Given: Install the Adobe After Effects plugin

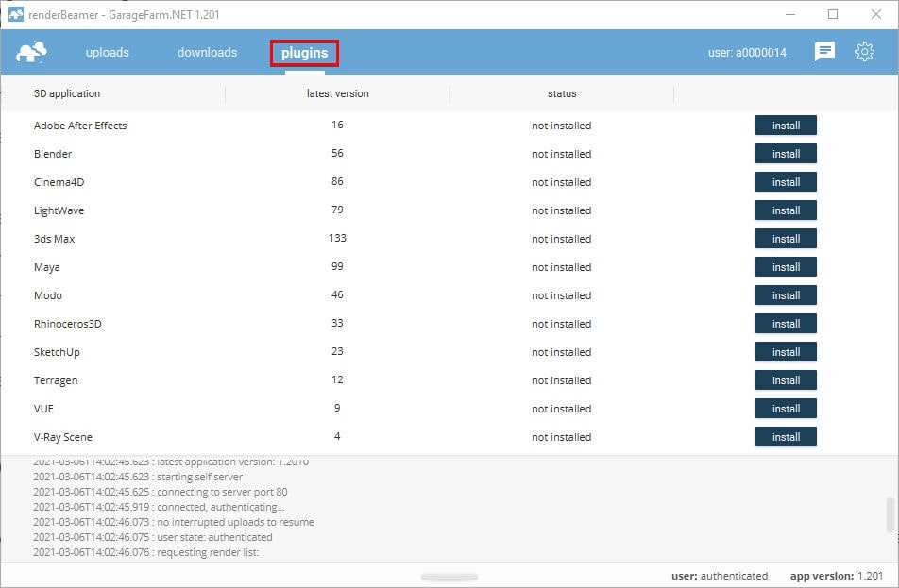Looking at the screenshot, I should point(786,126).
